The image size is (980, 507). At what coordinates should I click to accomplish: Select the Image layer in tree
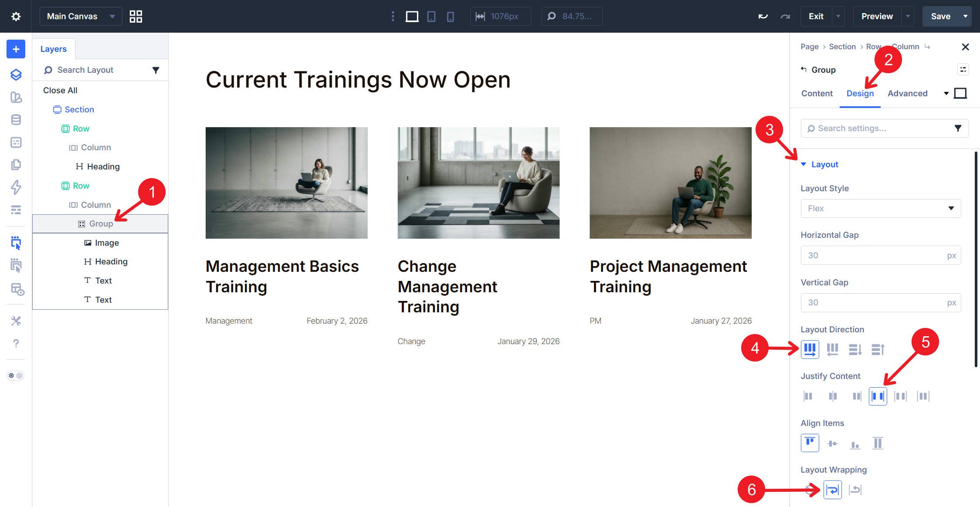(x=107, y=243)
